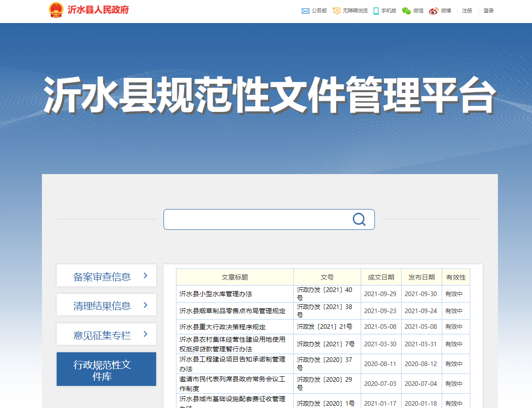Open the 备案审查信息 sidebar menu item
The width and height of the screenshot is (532, 408).
tap(102, 276)
